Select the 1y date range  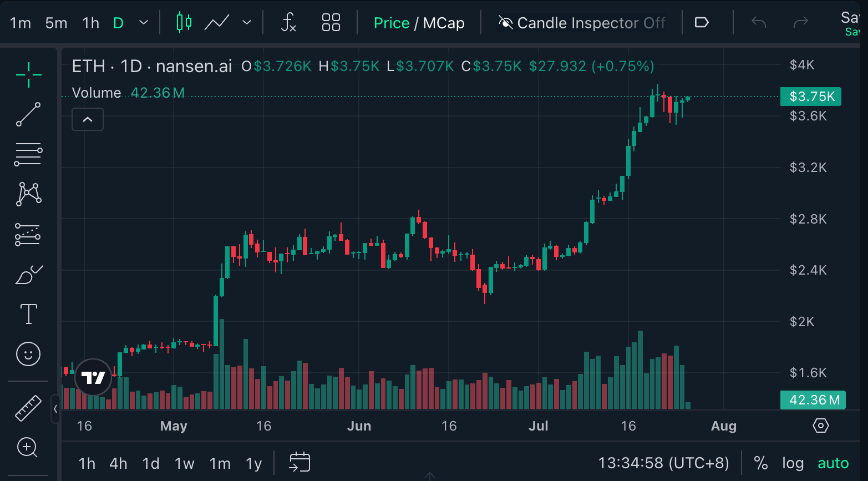(x=253, y=463)
